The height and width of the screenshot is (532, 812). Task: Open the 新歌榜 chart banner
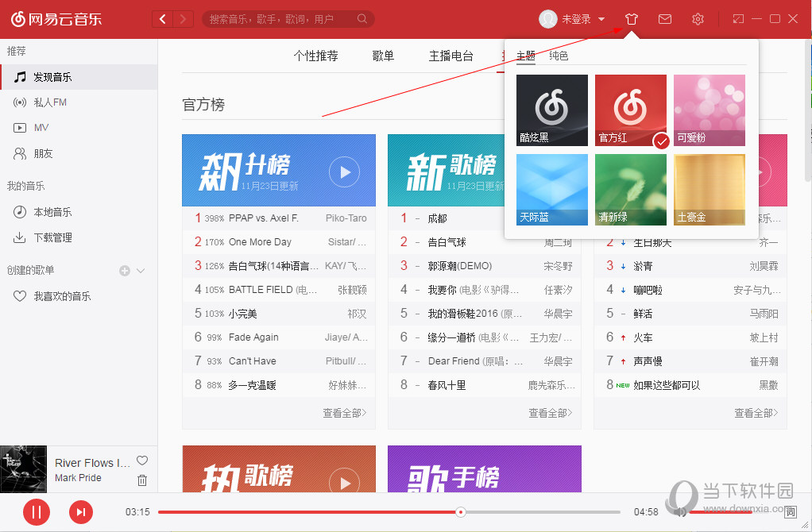[447, 170]
